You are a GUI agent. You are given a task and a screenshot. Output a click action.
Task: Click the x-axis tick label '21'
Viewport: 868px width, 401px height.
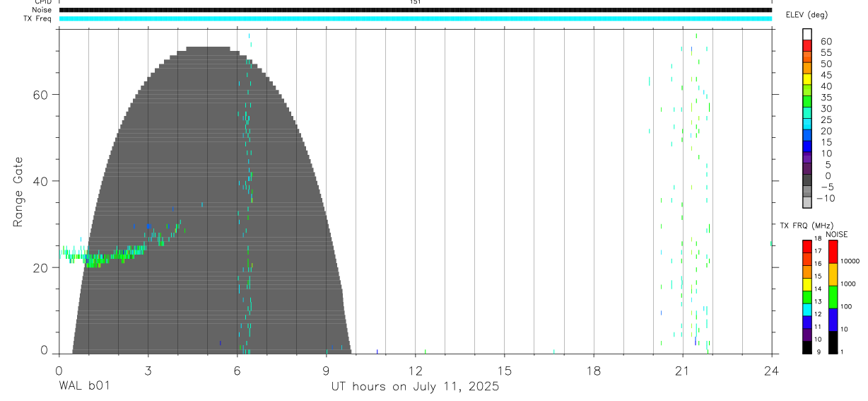682,370
